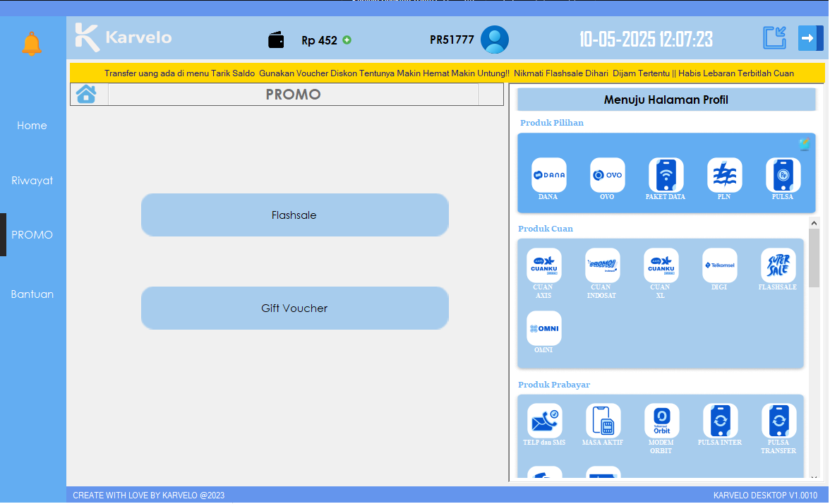This screenshot has width=830, height=504.
Task: Open the MASA AKTIF icon
Action: point(603,421)
